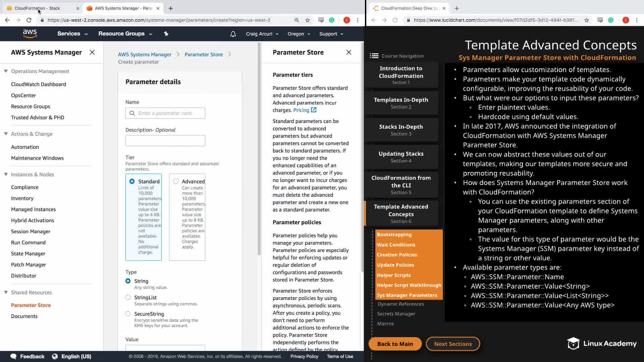The height and width of the screenshot is (362, 644).
Task: Click the zoom magnifier in address bar
Action: 297,20
